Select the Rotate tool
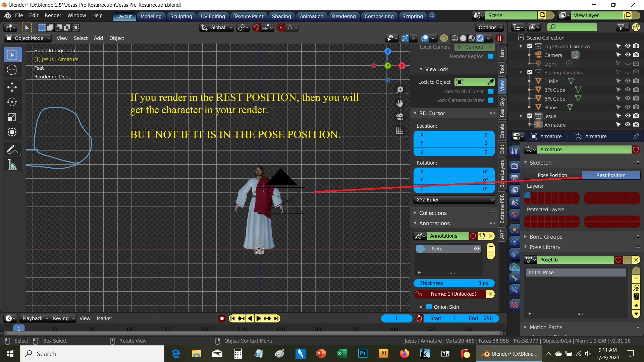 (12, 102)
